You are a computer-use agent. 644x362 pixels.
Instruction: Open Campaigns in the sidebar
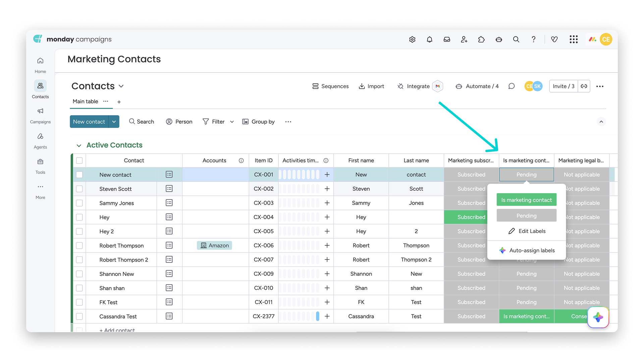pos(40,116)
